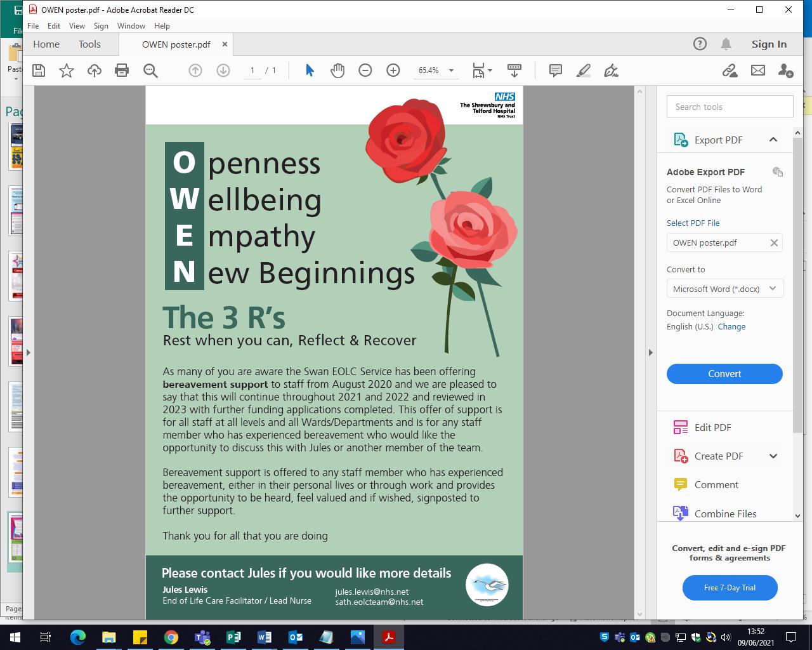Select the highlighter text tool
The image size is (812, 650).
coord(584,70)
